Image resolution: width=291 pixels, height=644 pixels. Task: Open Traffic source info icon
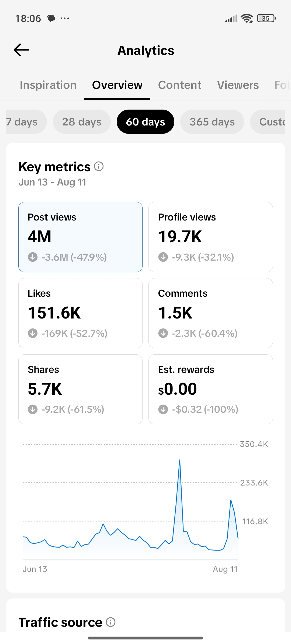[x=110, y=622]
